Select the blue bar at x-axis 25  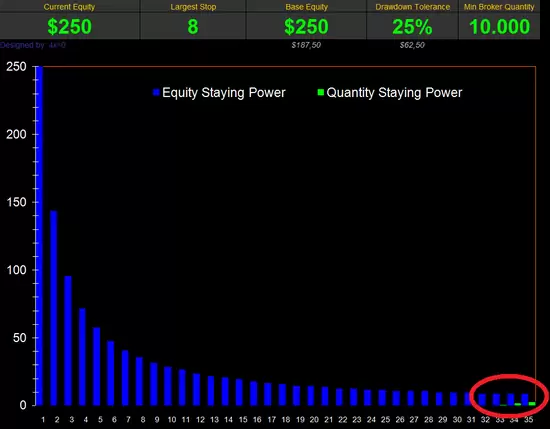click(x=382, y=398)
